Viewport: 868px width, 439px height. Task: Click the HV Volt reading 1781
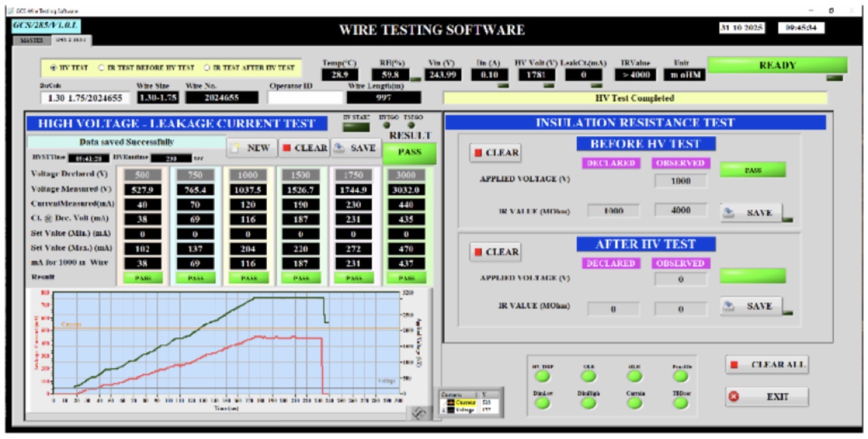[x=537, y=75]
